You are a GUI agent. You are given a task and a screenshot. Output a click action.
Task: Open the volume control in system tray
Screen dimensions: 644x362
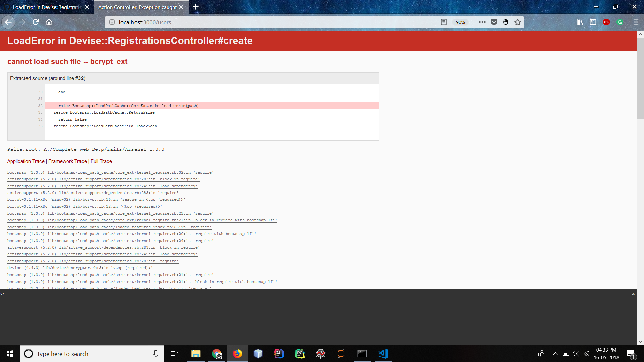click(576, 354)
